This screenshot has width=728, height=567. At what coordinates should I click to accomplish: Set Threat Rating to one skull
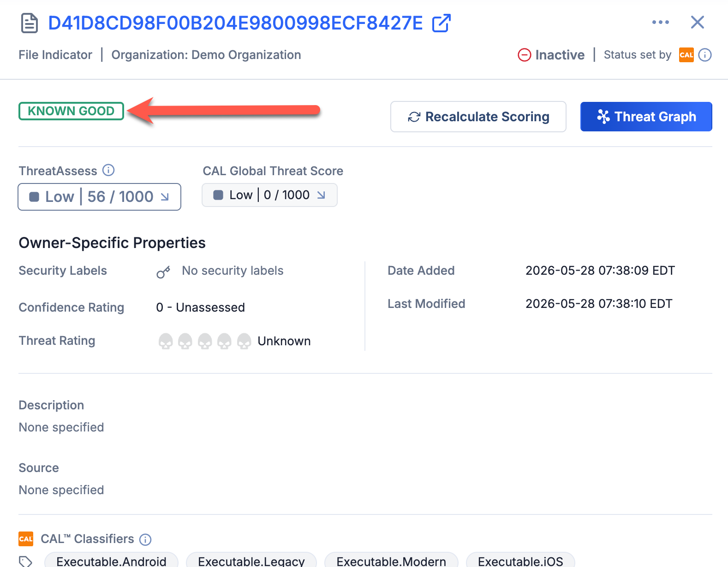pyautogui.click(x=166, y=342)
